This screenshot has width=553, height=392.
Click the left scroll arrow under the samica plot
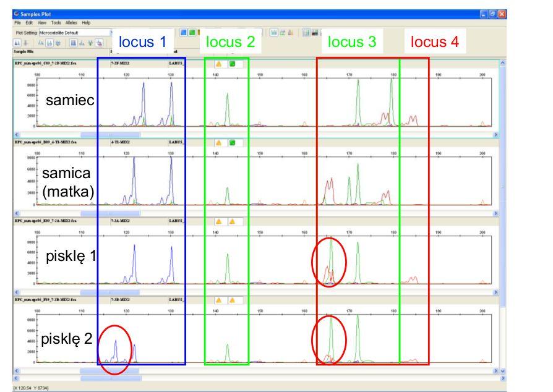pyautogui.click(x=17, y=213)
